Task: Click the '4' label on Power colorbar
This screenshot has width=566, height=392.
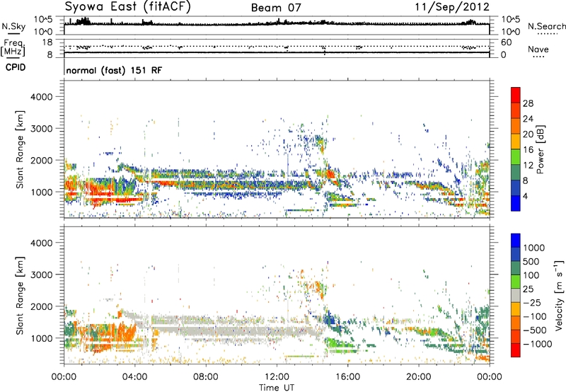Action: [525, 196]
